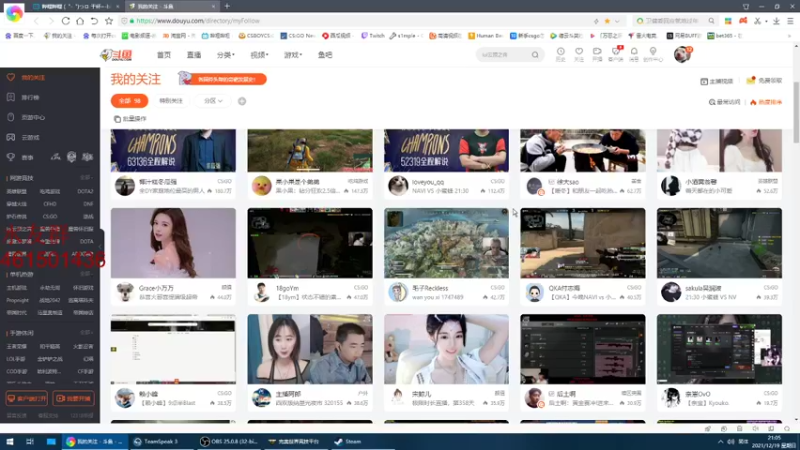800x450 pixels.
Task: Click the start streaming orange button
Action: (x=73, y=398)
